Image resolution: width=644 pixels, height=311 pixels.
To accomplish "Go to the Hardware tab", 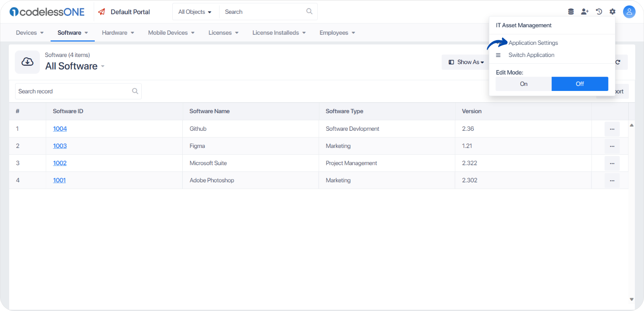I will tap(114, 33).
